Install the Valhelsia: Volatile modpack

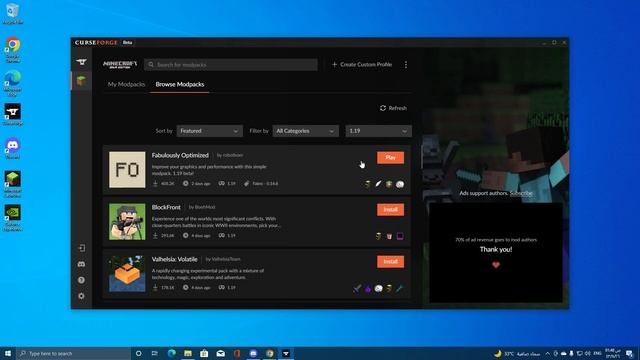pyautogui.click(x=391, y=262)
